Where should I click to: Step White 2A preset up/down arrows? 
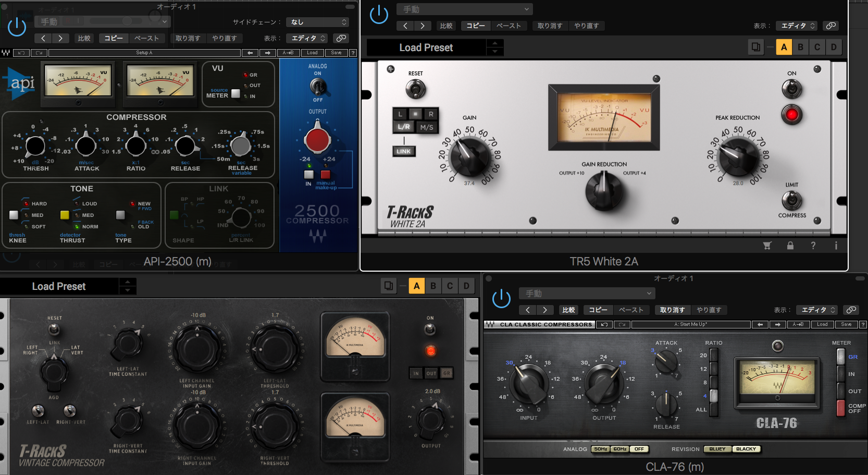(x=494, y=47)
